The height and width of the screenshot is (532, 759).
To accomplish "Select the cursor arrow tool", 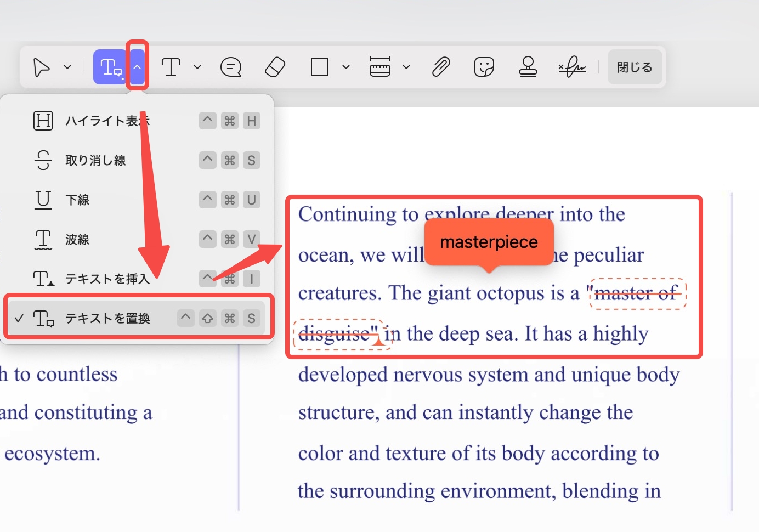I will pos(42,67).
